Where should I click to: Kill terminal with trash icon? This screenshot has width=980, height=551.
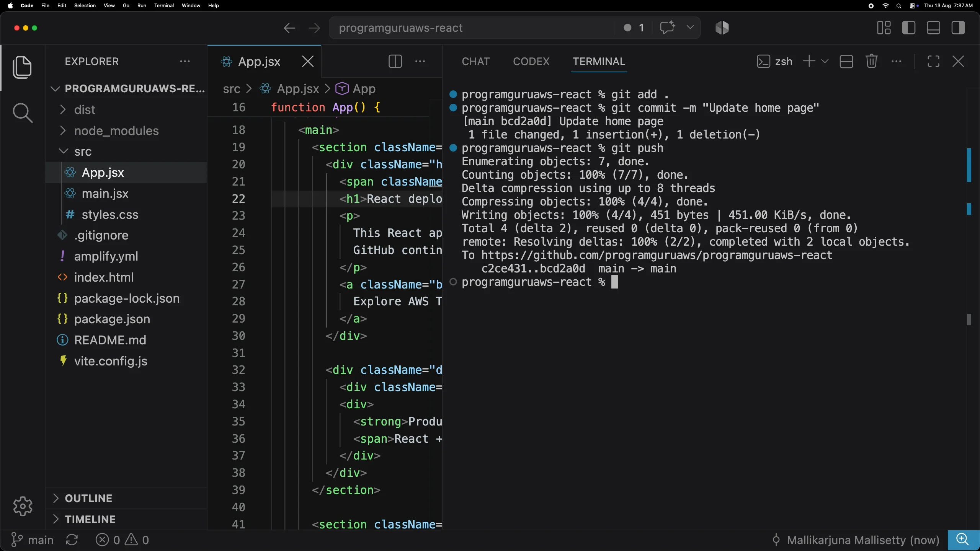871,61
